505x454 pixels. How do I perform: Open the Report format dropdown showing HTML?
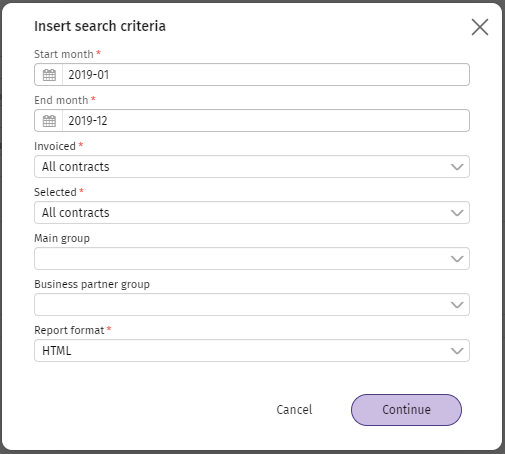[252, 351]
